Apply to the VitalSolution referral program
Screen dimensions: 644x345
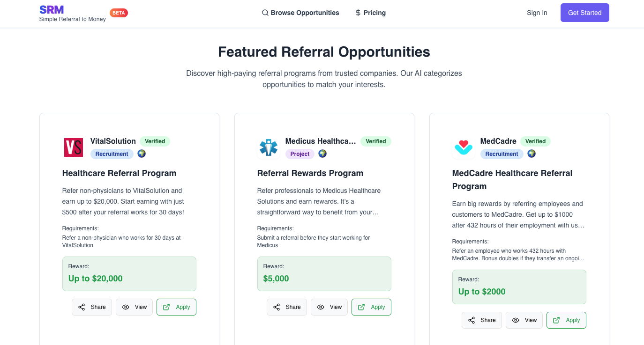(176, 307)
